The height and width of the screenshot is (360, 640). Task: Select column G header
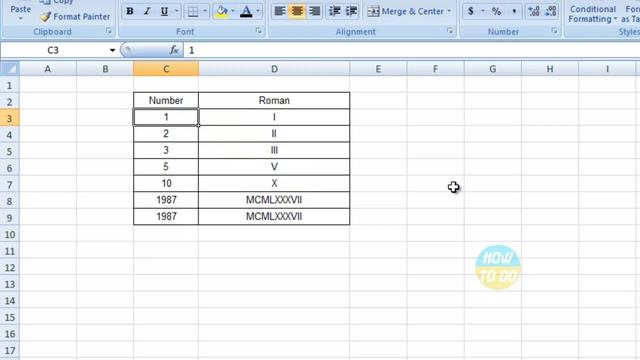click(493, 69)
